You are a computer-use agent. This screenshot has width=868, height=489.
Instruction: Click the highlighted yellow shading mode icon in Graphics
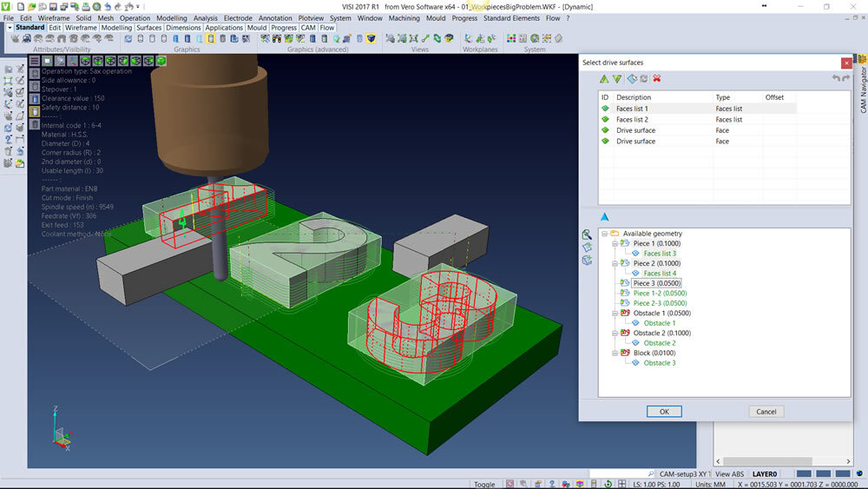click(x=210, y=38)
